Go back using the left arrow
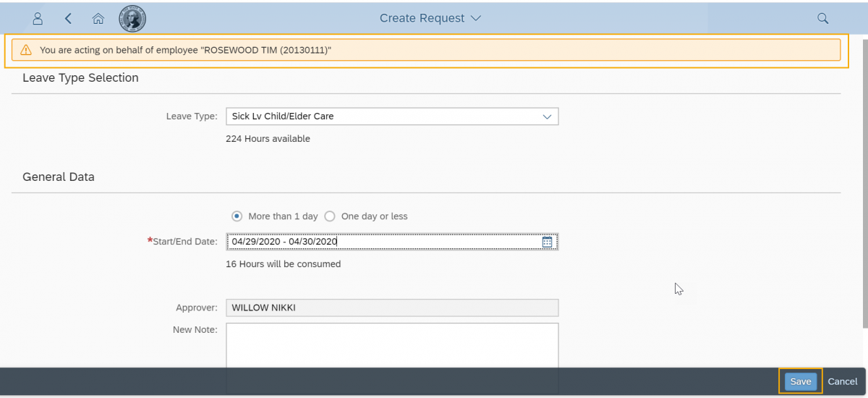The height and width of the screenshot is (398, 868). coord(68,18)
